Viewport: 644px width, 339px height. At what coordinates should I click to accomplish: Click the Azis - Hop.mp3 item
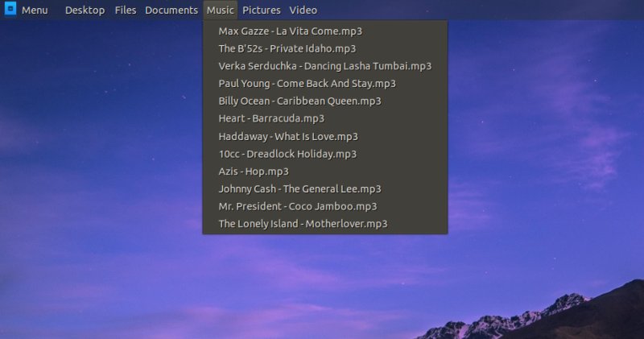coord(254,172)
